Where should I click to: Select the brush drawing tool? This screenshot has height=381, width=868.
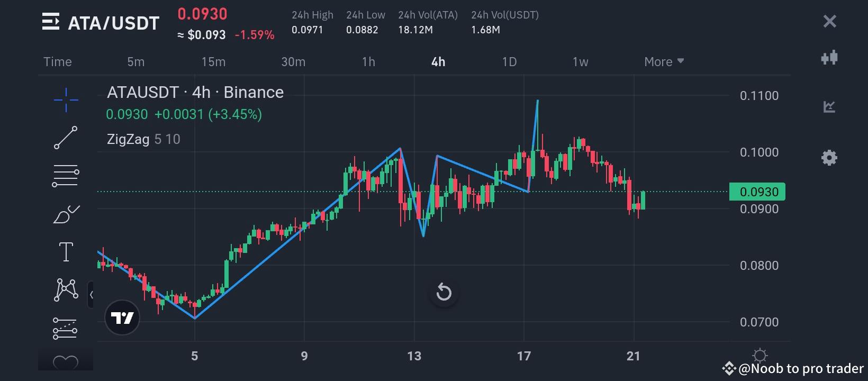(66, 214)
